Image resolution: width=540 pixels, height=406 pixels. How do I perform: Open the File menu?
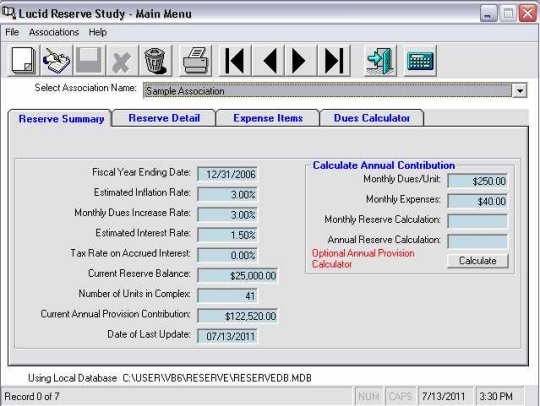[12, 32]
